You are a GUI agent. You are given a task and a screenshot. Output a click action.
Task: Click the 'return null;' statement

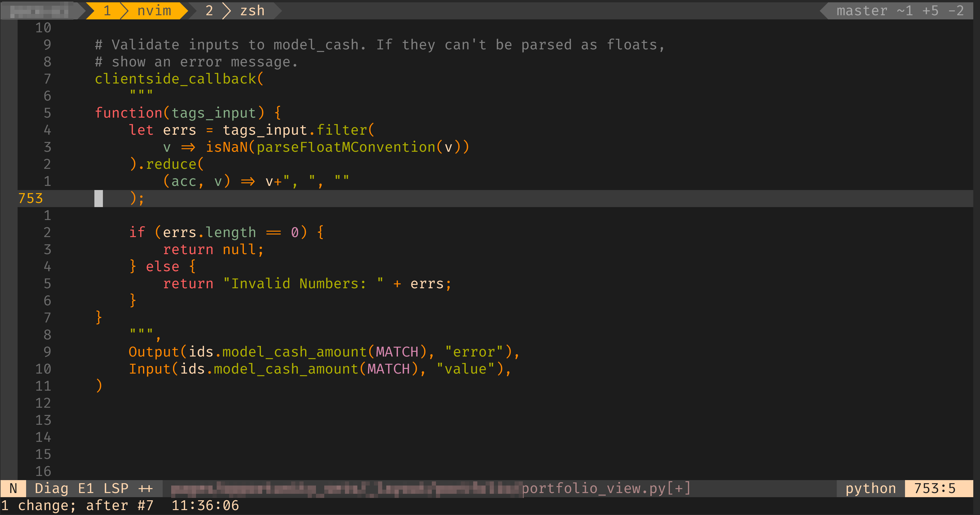[x=213, y=249]
